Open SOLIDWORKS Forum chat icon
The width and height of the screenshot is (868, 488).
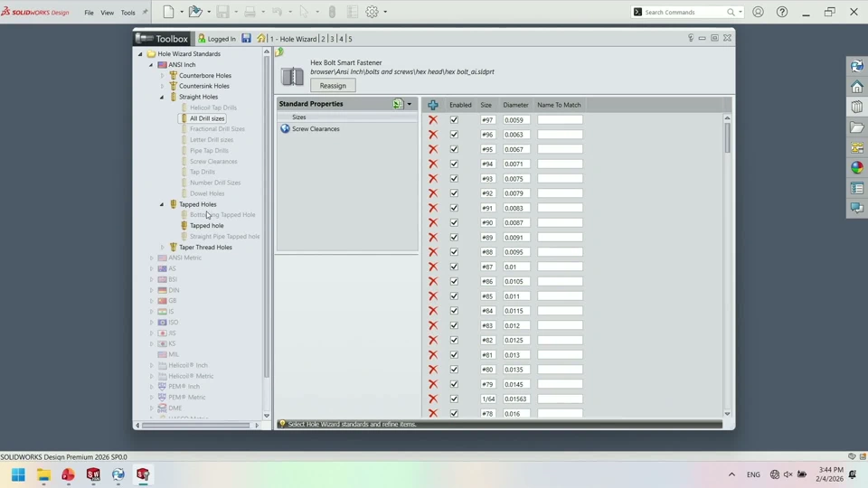coord(857,208)
